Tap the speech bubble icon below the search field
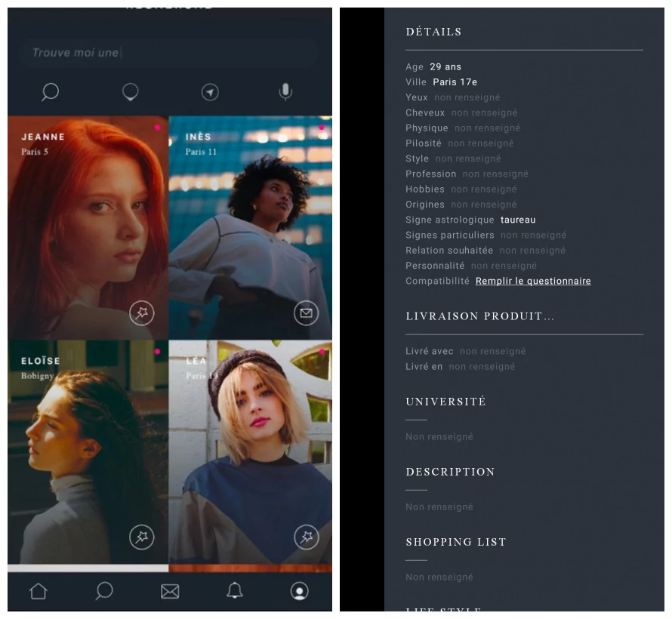This screenshot has height=619, width=672. pyautogui.click(x=131, y=92)
